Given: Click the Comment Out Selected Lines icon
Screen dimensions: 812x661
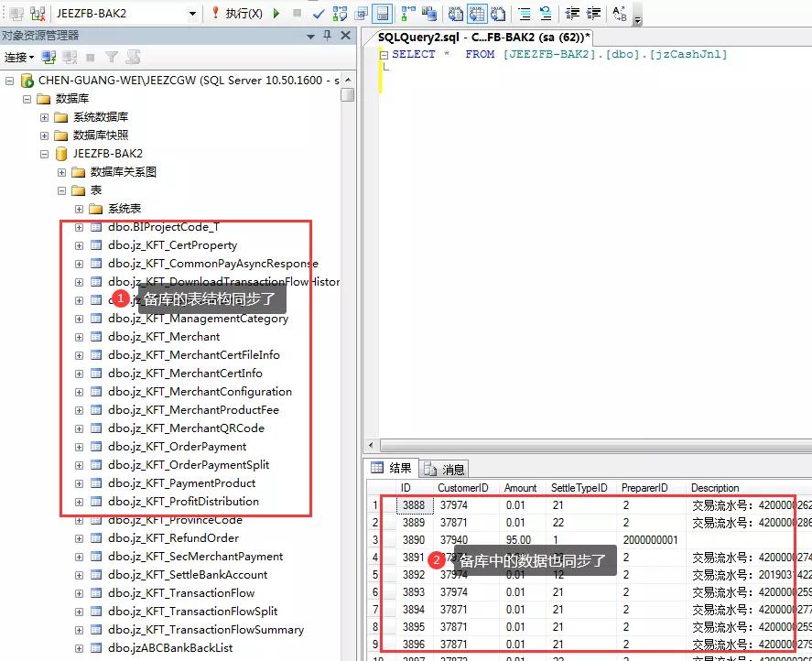Looking at the screenshot, I should pos(525,14).
